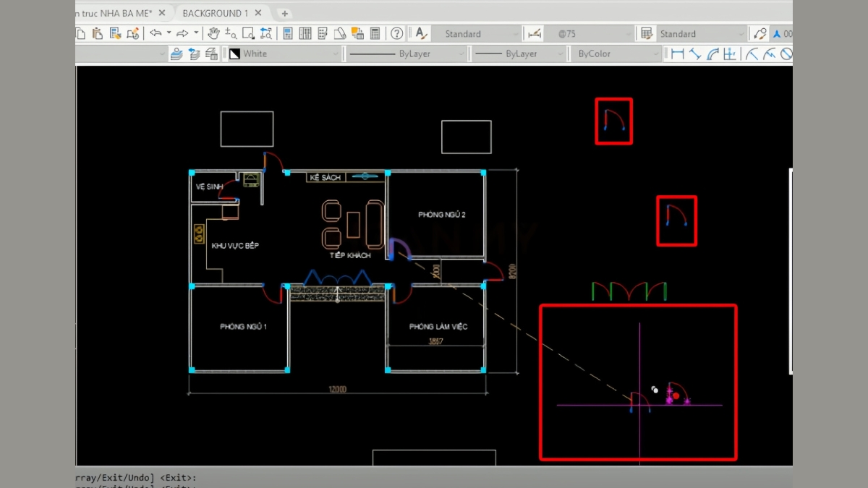The image size is (868, 488).
Task: Click the TIẾP KHÁCH label
Action: coord(350,255)
